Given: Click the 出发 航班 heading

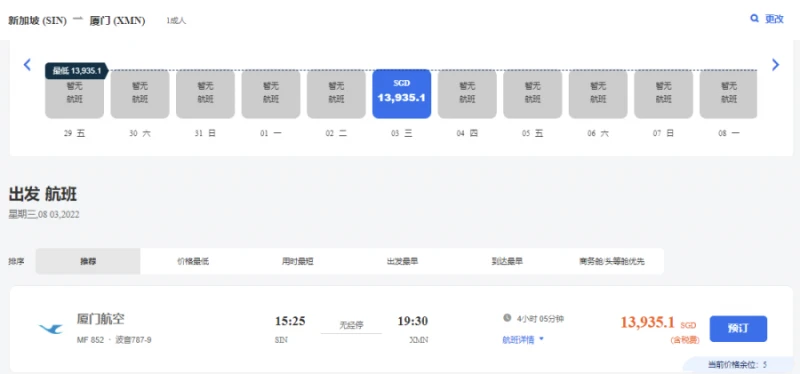Looking at the screenshot, I should (43, 195).
